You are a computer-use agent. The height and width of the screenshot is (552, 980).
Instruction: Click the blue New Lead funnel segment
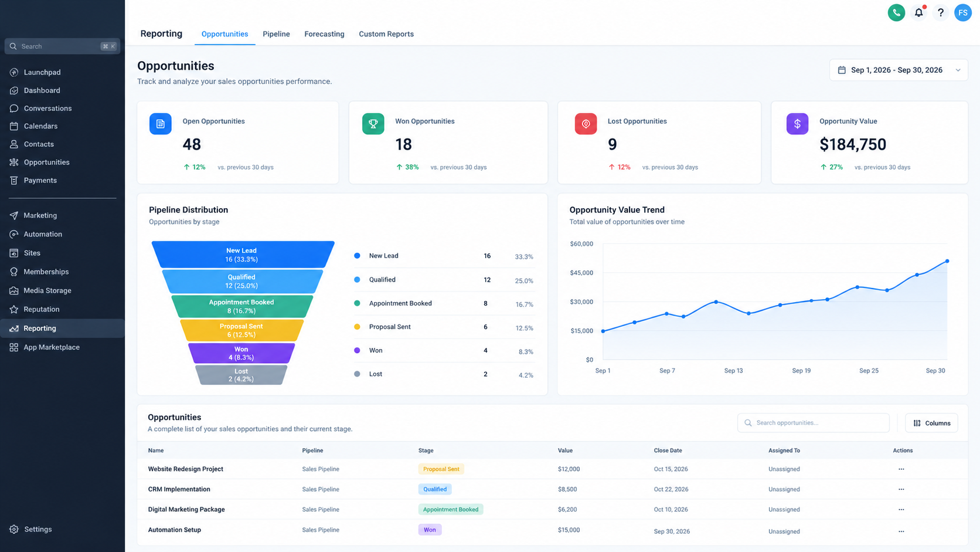(x=243, y=255)
